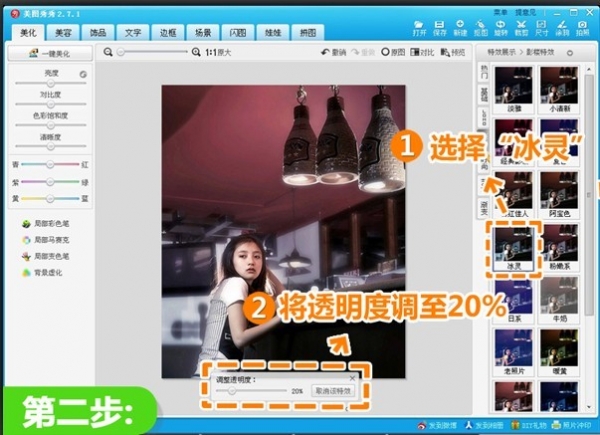Screen dimensions: 600x435
Task: Open the 尺寸 resize icon
Action: (541, 28)
